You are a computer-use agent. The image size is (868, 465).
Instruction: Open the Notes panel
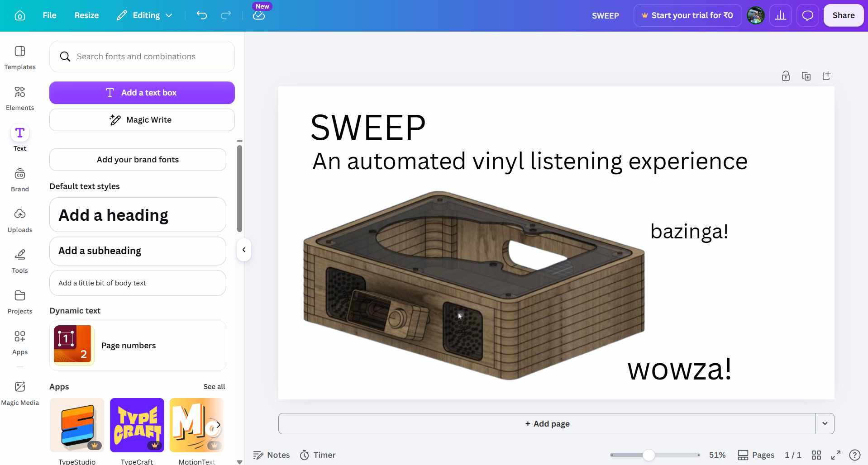point(272,455)
